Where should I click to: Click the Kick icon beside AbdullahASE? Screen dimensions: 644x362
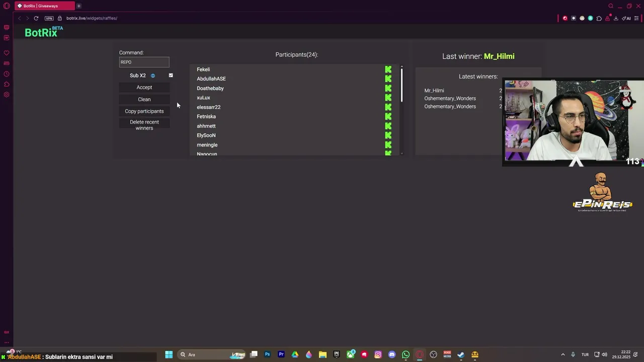tap(388, 79)
